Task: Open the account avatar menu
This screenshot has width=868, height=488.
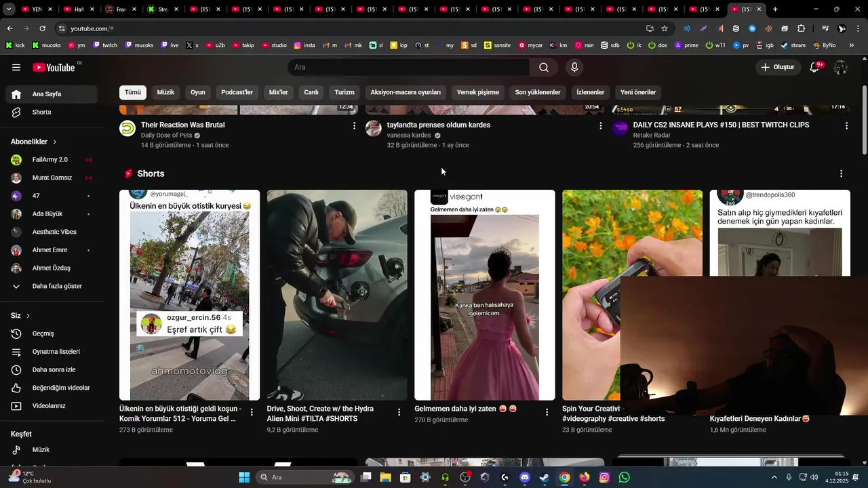Action: click(x=841, y=67)
